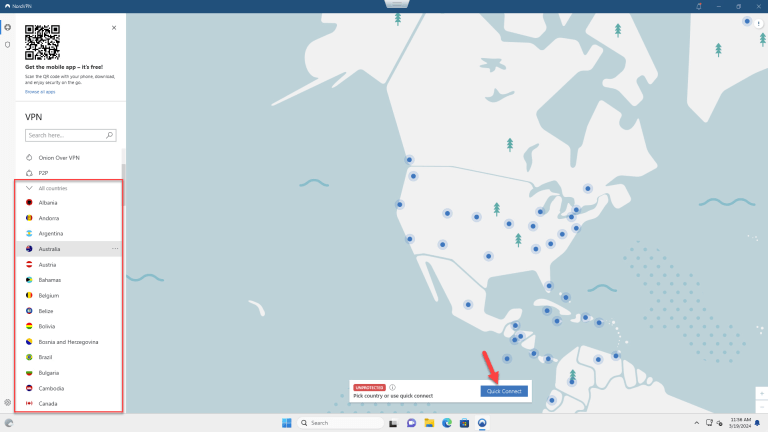
Task: Open the globe VPN sidebar icon
Action: [8, 27]
